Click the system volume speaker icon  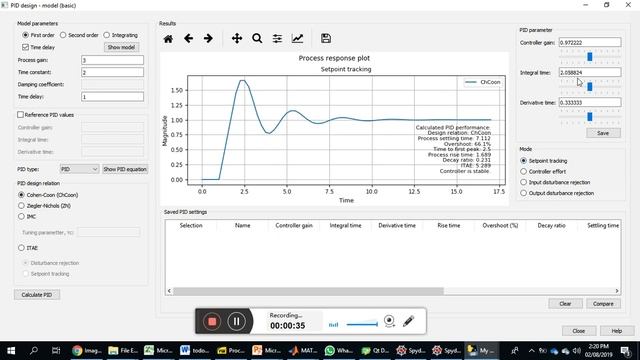coord(576,350)
